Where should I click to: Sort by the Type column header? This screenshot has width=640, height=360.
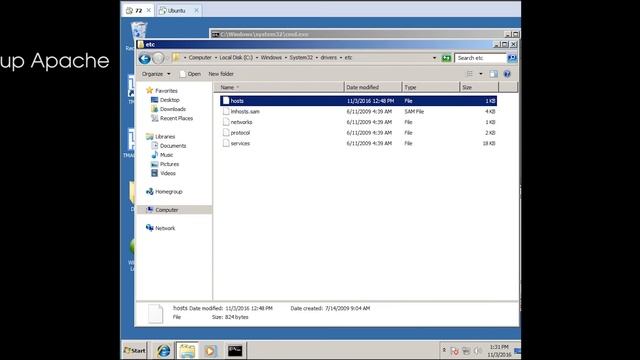pos(431,87)
